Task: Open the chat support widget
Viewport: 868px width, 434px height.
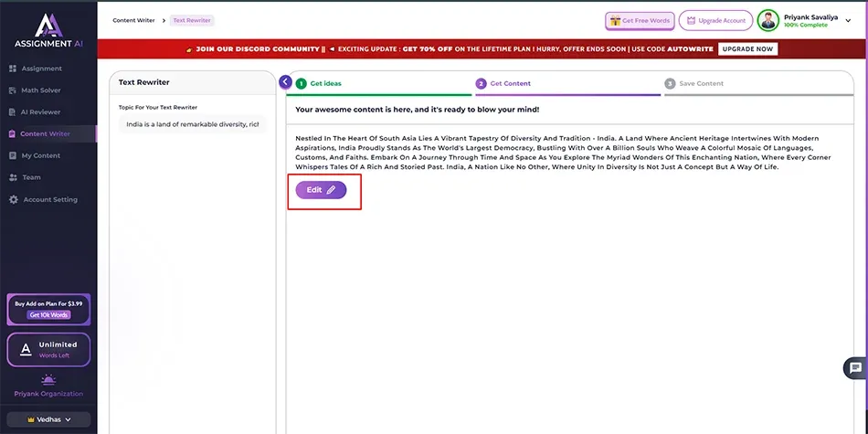Action: [x=854, y=368]
